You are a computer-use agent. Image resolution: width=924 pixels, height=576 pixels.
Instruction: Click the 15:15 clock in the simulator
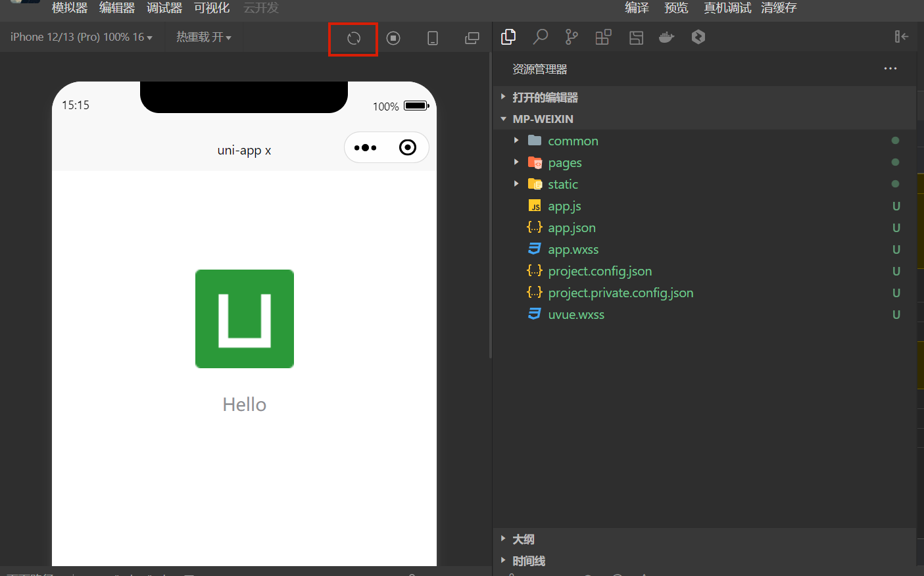(x=76, y=105)
